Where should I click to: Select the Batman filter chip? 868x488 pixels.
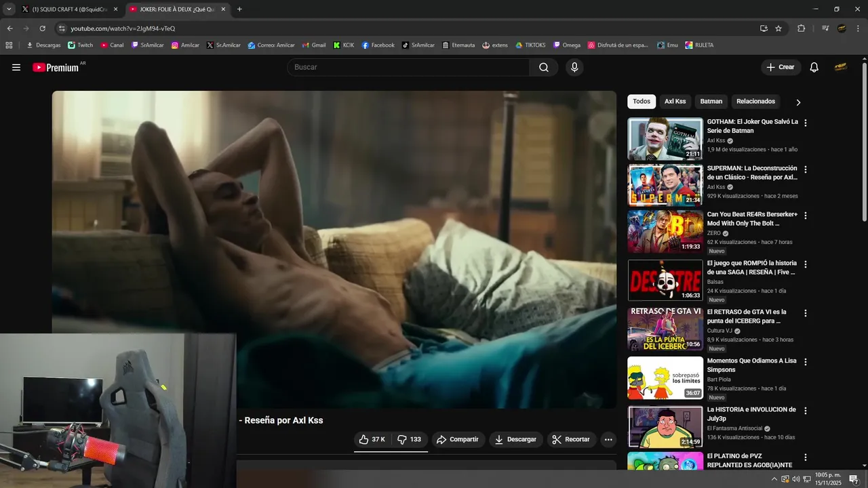click(x=711, y=102)
